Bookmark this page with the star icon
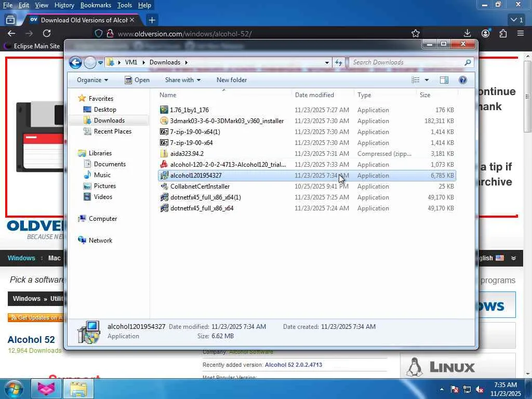This screenshot has height=399, width=532. (415, 33)
